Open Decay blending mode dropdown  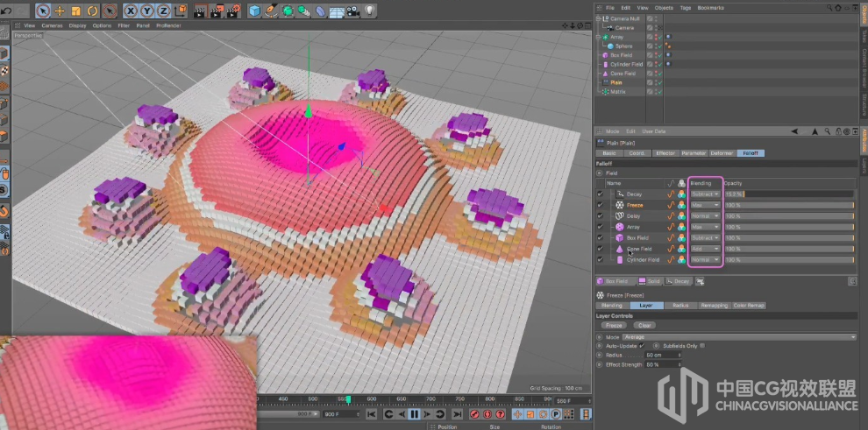[x=705, y=194]
